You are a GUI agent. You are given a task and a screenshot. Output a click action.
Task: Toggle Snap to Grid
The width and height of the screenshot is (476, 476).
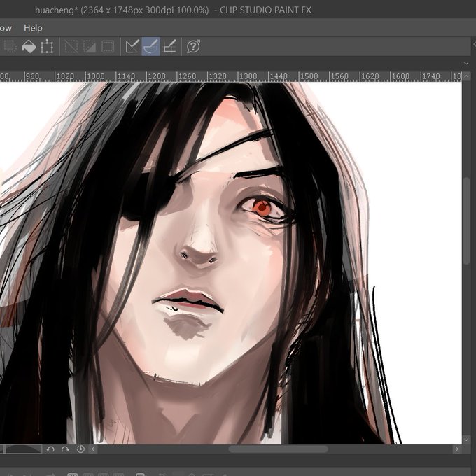pyautogui.click(x=169, y=47)
